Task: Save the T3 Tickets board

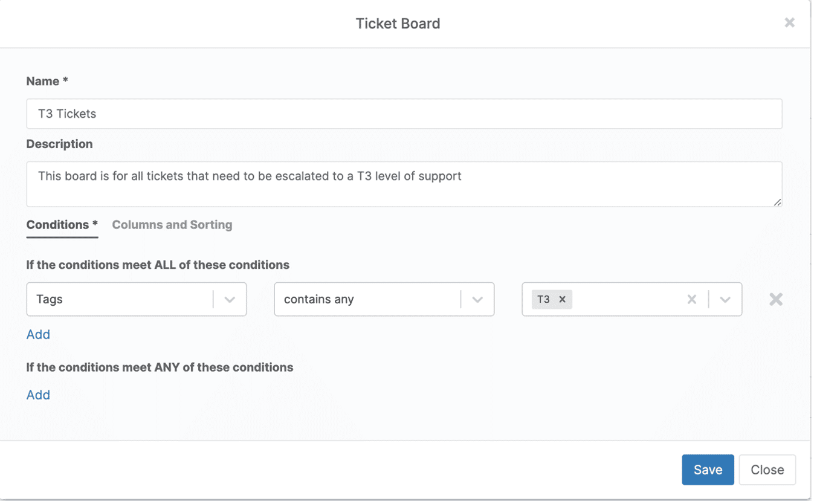Action: (x=708, y=470)
